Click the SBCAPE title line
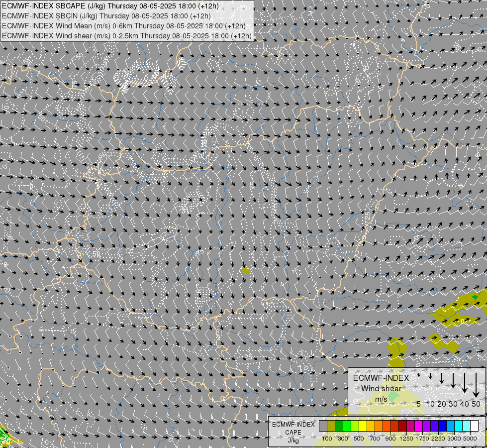Image resolution: width=487 pixels, height=448 pixels. [x=110, y=6]
